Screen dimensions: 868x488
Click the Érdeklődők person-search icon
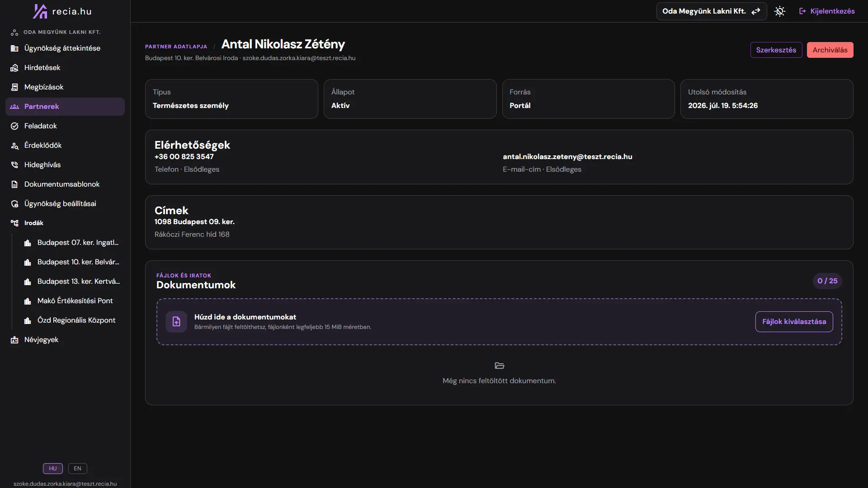[14, 145]
